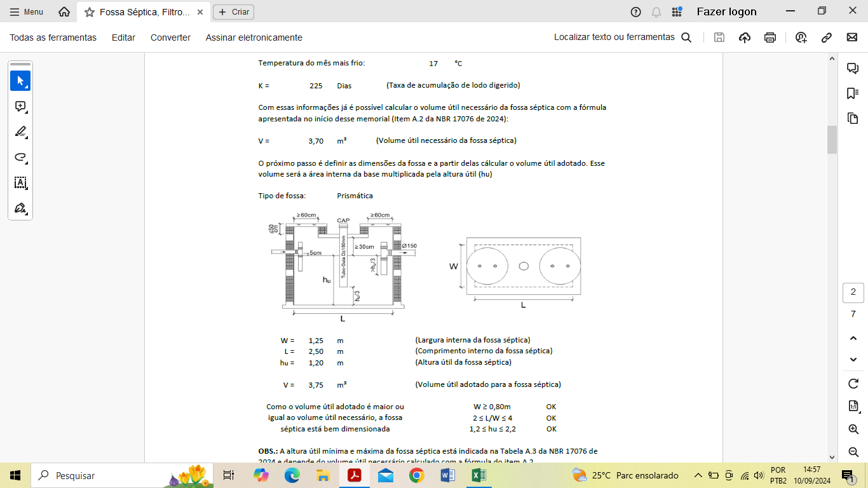Star the Fossa Séptica tab as favorite
This screenshot has width=868, height=488.
click(90, 12)
